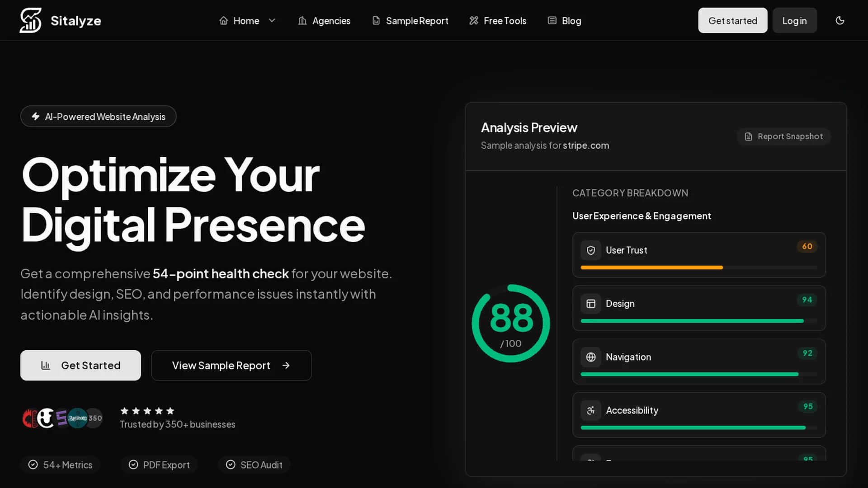The height and width of the screenshot is (488, 868).
Task: Click the Accessibility wheelchair icon
Action: click(591, 410)
